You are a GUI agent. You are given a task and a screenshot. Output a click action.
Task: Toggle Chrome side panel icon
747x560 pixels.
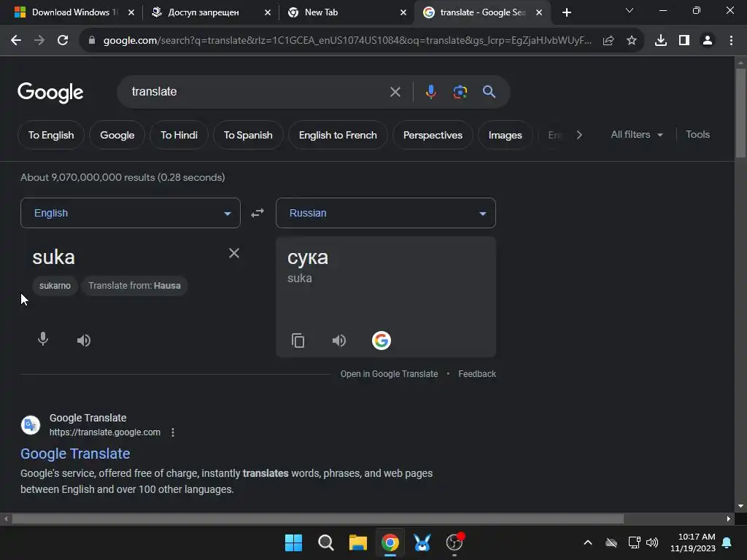coord(684,41)
